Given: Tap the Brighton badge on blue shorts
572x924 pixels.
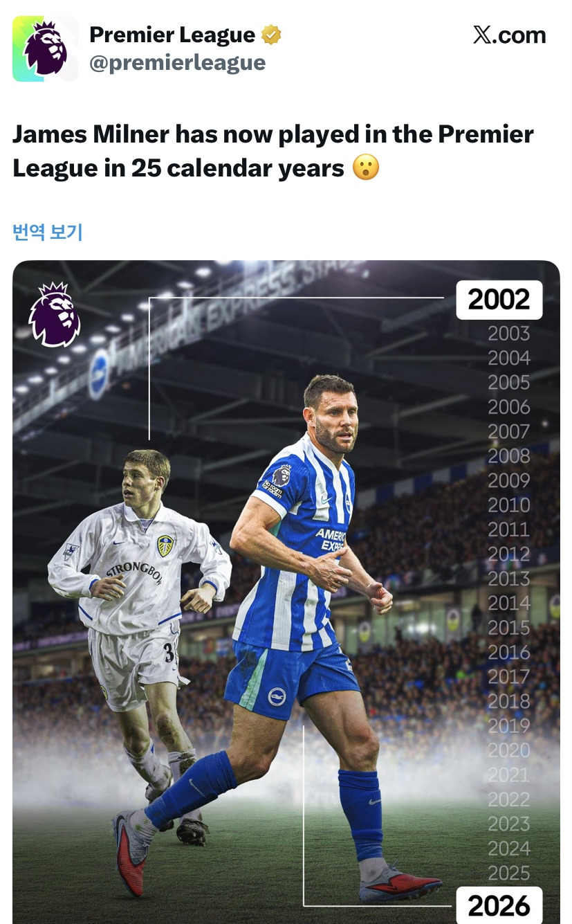Looking at the screenshot, I should pyautogui.click(x=277, y=696).
